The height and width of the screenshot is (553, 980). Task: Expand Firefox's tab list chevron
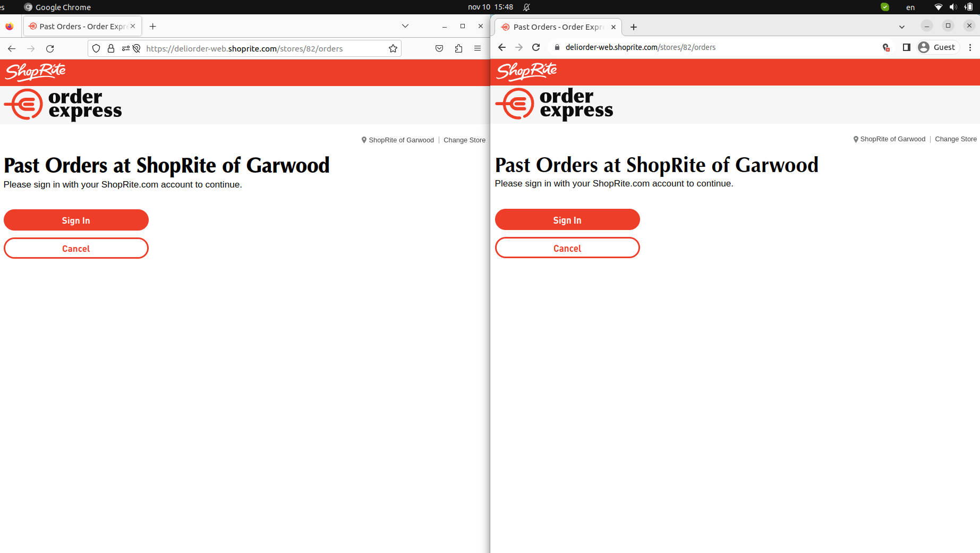(x=405, y=25)
